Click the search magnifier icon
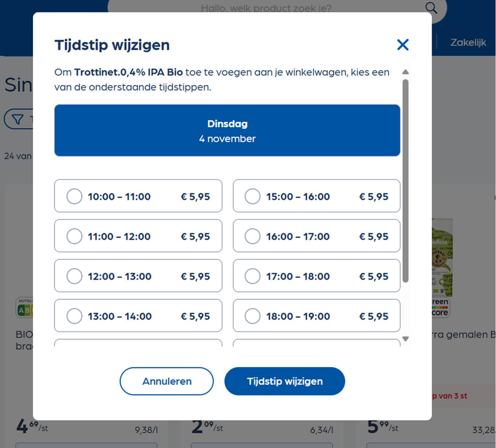The width and height of the screenshot is (496, 448). click(x=430, y=8)
